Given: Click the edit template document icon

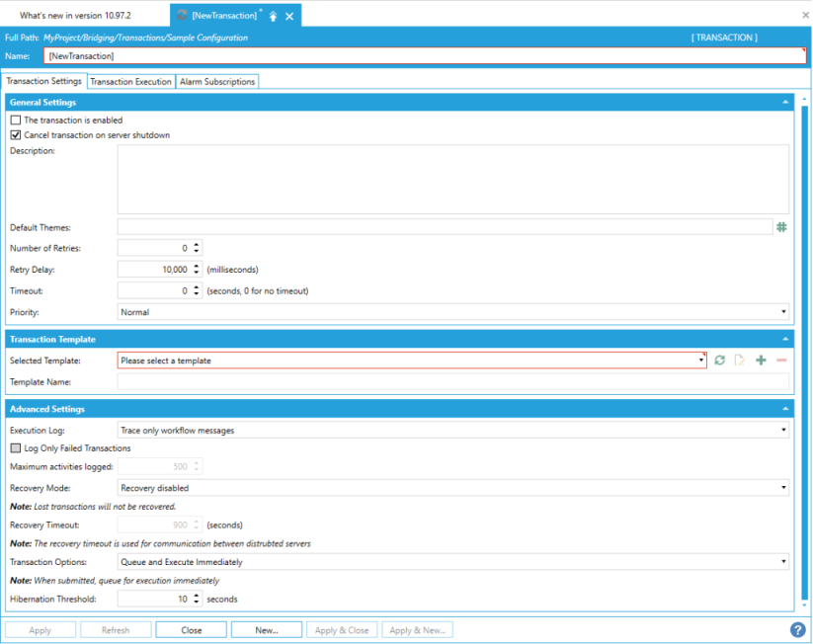Looking at the screenshot, I should click(x=739, y=361).
